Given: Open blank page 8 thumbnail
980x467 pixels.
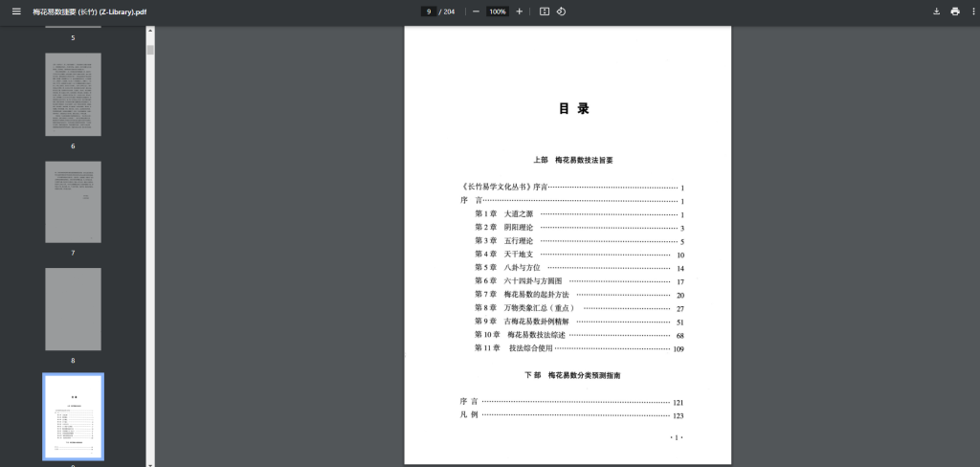Looking at the screenshot, I should [73, 309].
